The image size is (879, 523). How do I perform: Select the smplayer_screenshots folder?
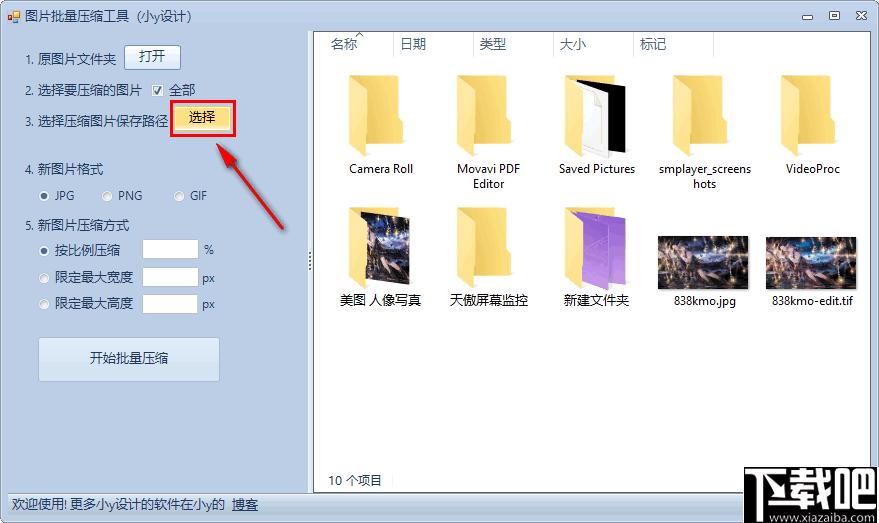700,115
